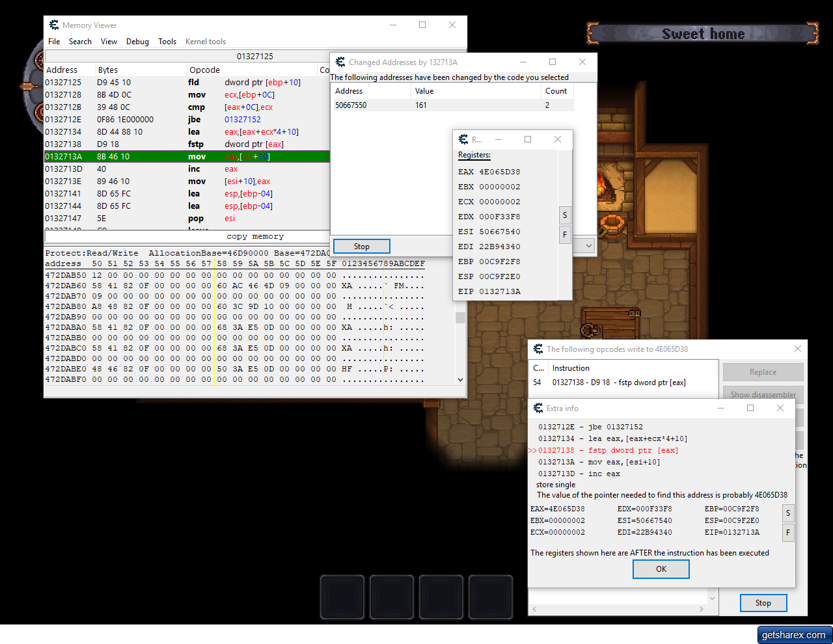Click the Cheat Engine icon on the Registers window
The image size is (833, 644).
(x=463, y=139)
